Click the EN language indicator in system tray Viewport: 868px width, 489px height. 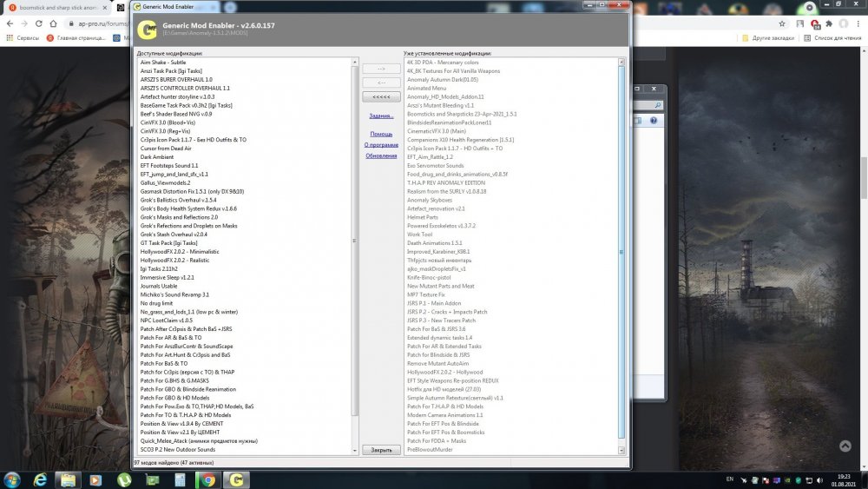(x=729, y=479)
